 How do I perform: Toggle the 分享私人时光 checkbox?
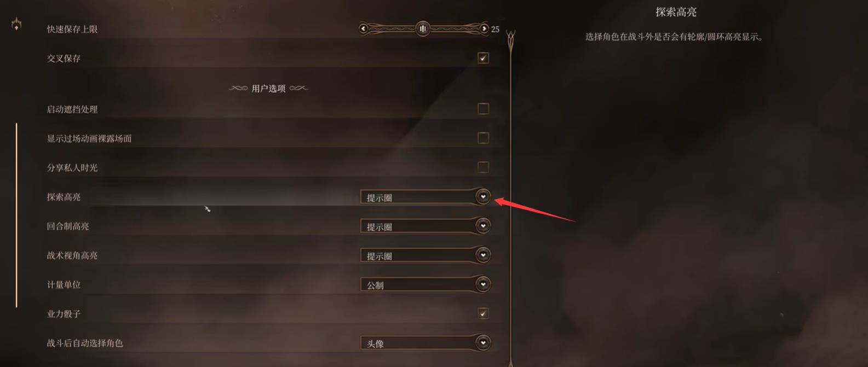click(483, 167)
